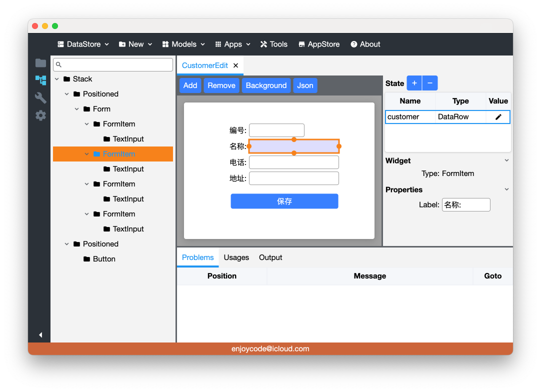Add a new state with plus button

[x=414, y=83]
